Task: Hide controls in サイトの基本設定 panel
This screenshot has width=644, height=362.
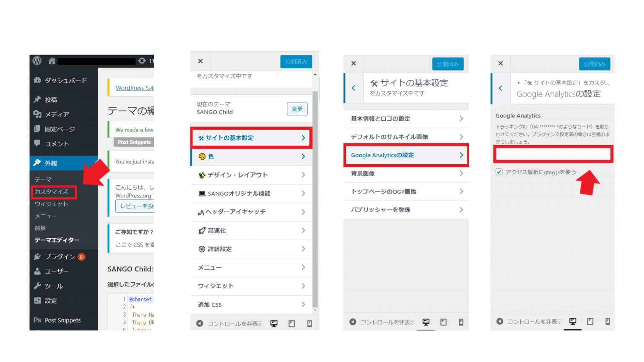Action: coord(382,322)
